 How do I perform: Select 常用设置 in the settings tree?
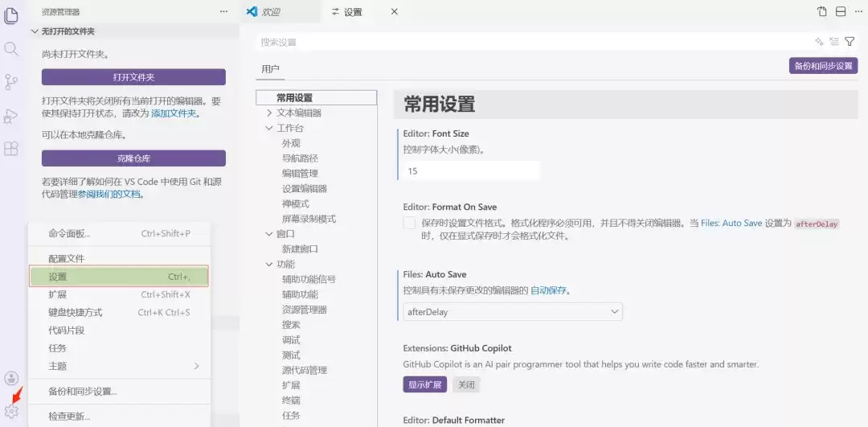click(x=316, y=98)
